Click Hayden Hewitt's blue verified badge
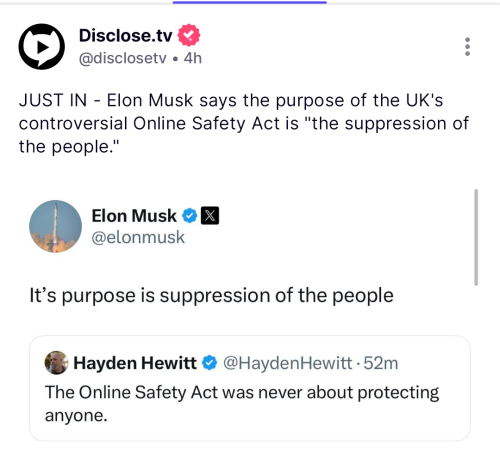The height and width of the screenshot is (462, 500). (x=210, y=363)
